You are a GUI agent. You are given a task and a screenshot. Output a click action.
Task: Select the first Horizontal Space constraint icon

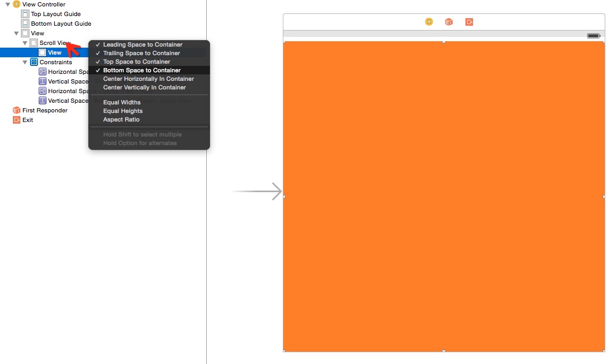click(x=42, y=72)
